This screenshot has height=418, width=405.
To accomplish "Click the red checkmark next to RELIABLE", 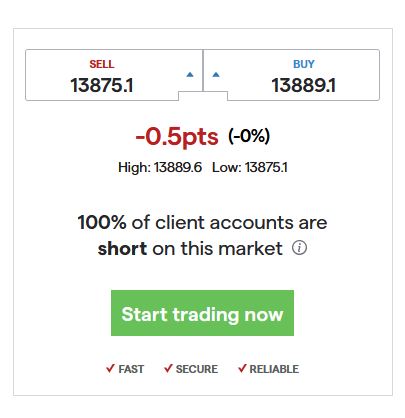I will (x=242, y=368).
